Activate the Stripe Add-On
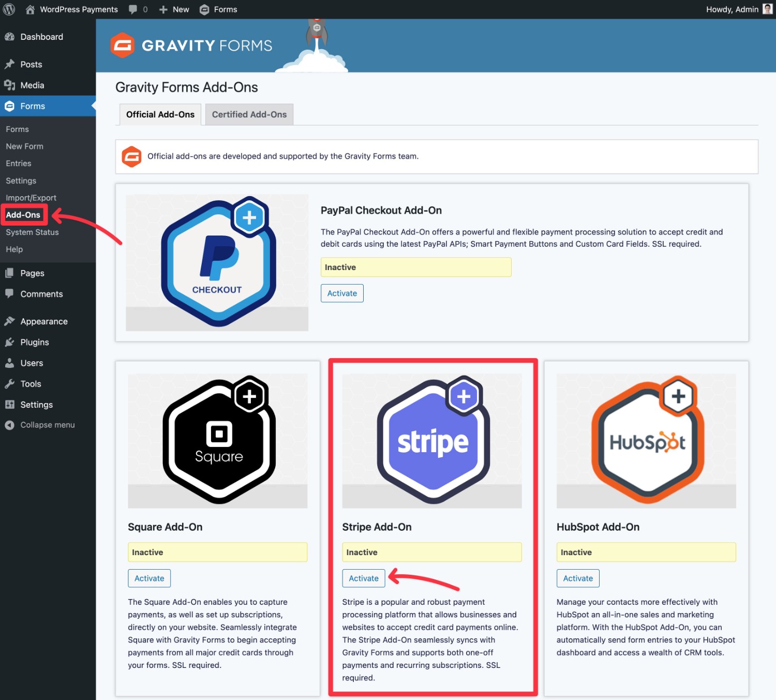776x700 pixels. coord(363,578)
